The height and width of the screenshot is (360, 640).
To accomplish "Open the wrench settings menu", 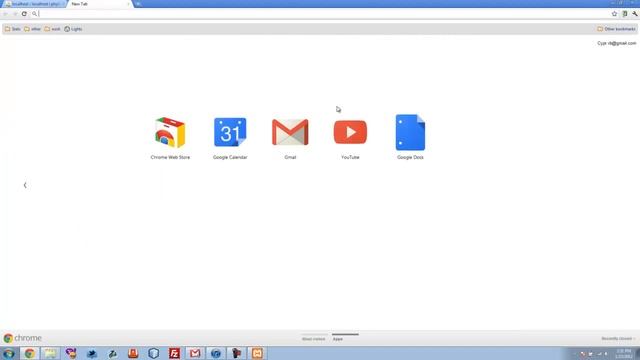I will point(635,14).
